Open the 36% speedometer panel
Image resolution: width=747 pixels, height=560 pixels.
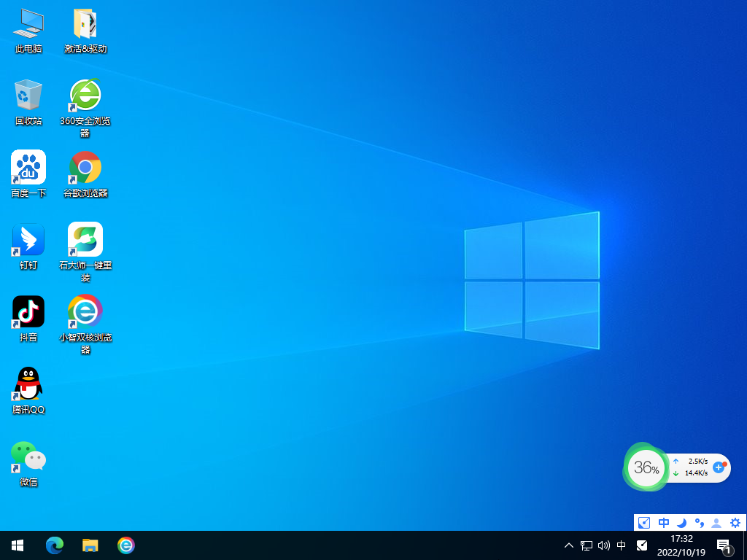(x=646, y=467)
